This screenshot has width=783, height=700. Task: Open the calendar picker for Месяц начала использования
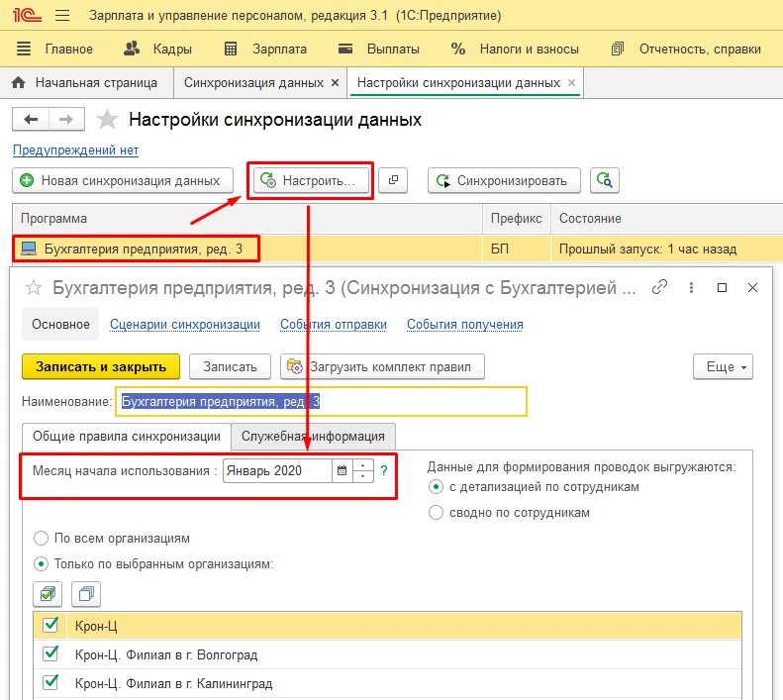click(343, 470)
